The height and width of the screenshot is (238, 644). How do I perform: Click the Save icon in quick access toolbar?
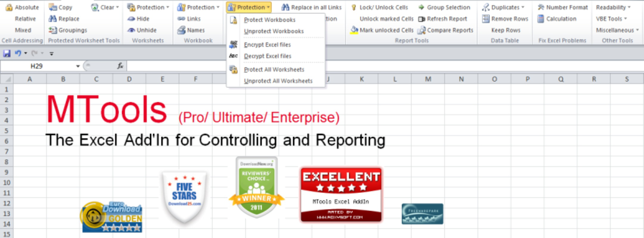point(7,53)
